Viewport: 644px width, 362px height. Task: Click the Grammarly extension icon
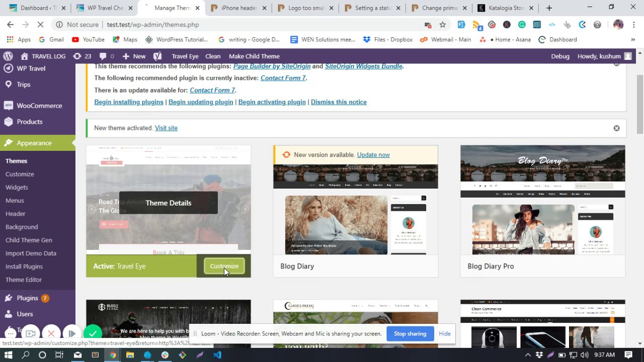coord(522,25)
